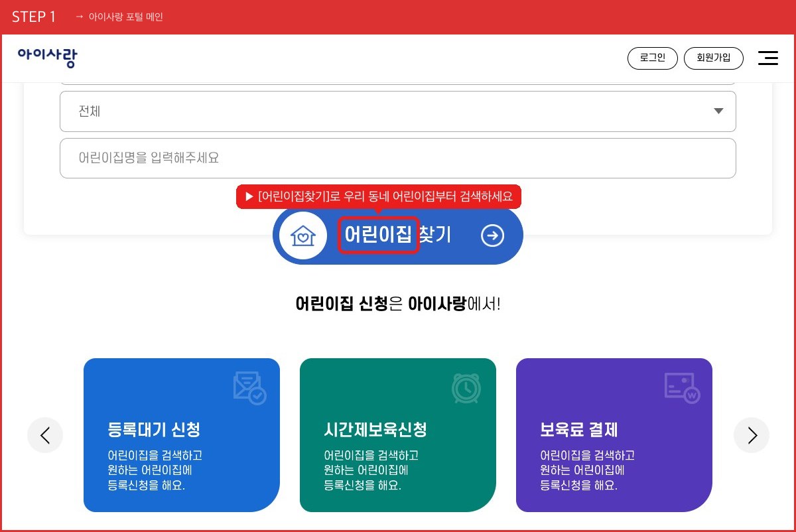
Task: Click the 보육료 결제 card icon
Action: [x=682, y=388]
